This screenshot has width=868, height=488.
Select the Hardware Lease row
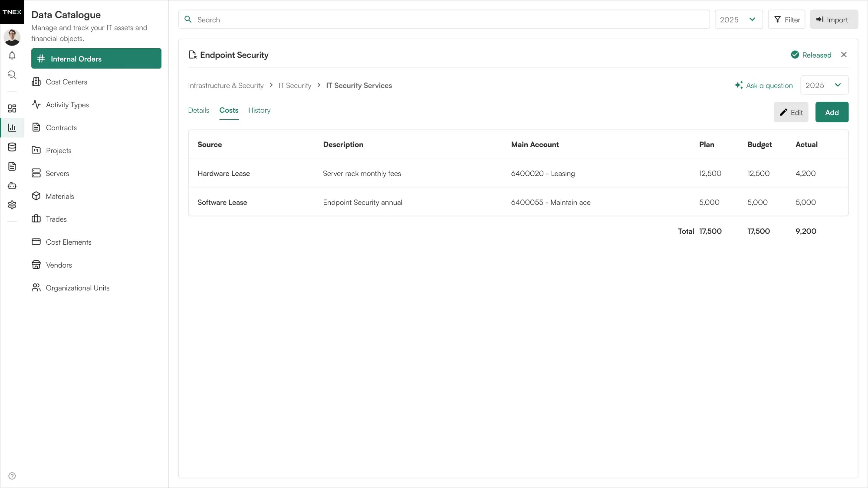518,173
